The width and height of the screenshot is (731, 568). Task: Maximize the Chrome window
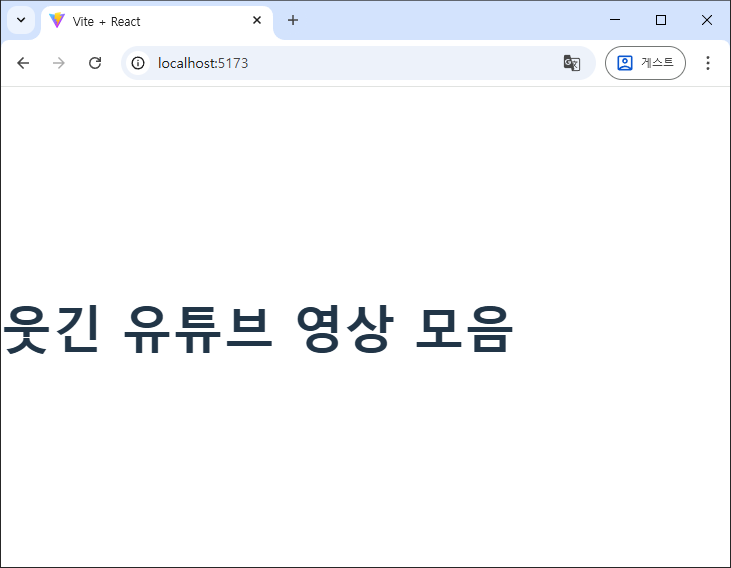[x=661, y=20]
